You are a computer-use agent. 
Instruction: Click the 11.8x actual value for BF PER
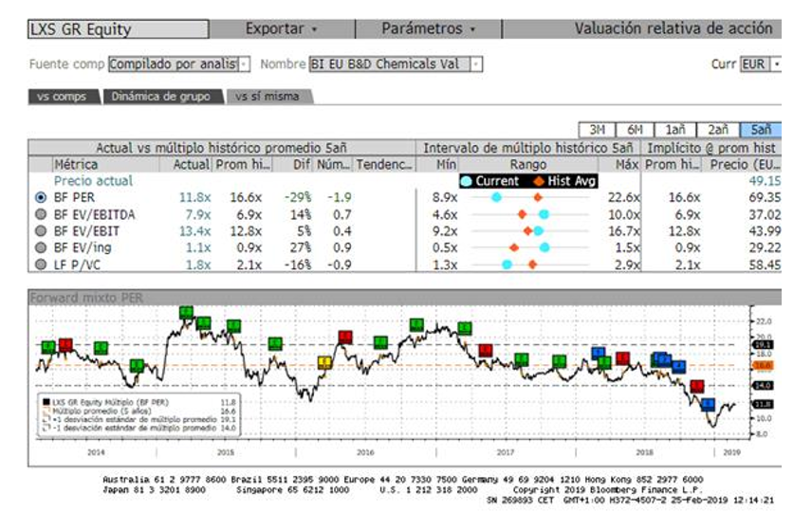194,197
